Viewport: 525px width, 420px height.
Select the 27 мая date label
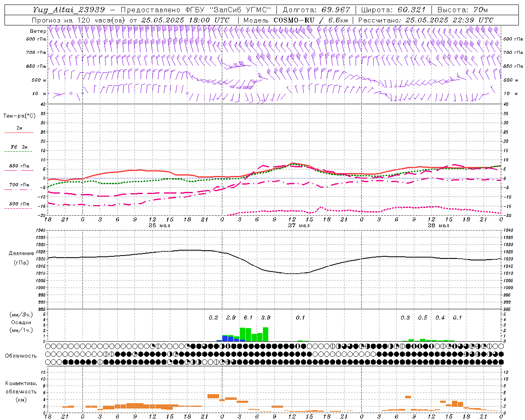pos(299,226)
